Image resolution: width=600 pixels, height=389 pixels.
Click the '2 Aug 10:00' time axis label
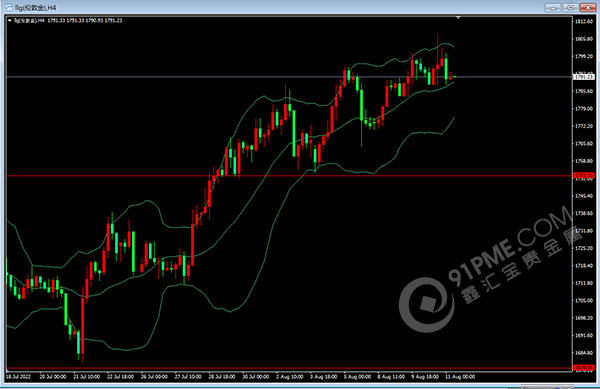click(290, 377)
